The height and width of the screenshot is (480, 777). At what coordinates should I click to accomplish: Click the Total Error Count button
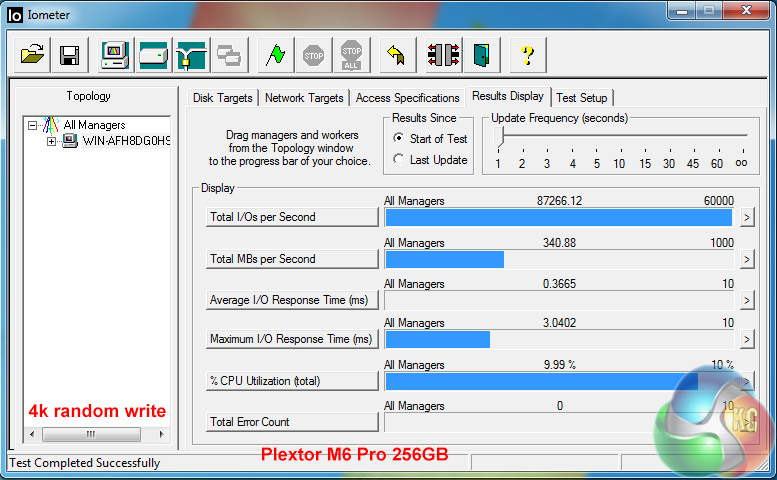[292, 422]
